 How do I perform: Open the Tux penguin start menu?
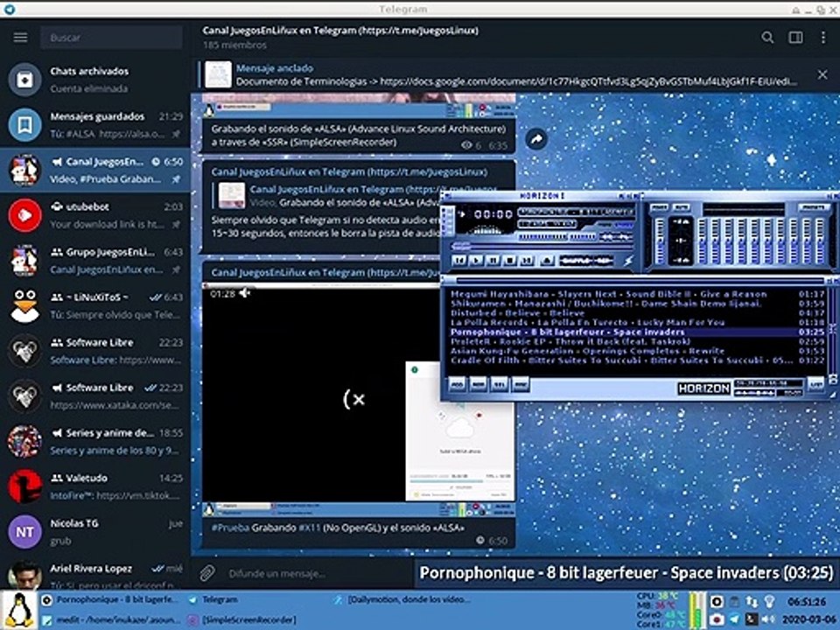(19, 611)
